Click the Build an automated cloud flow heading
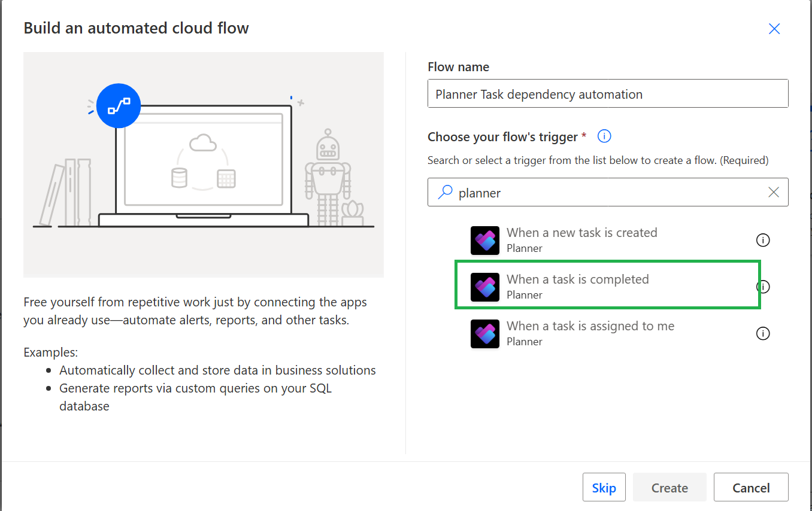This screenshot has height=511, width=812. (136, 28)
